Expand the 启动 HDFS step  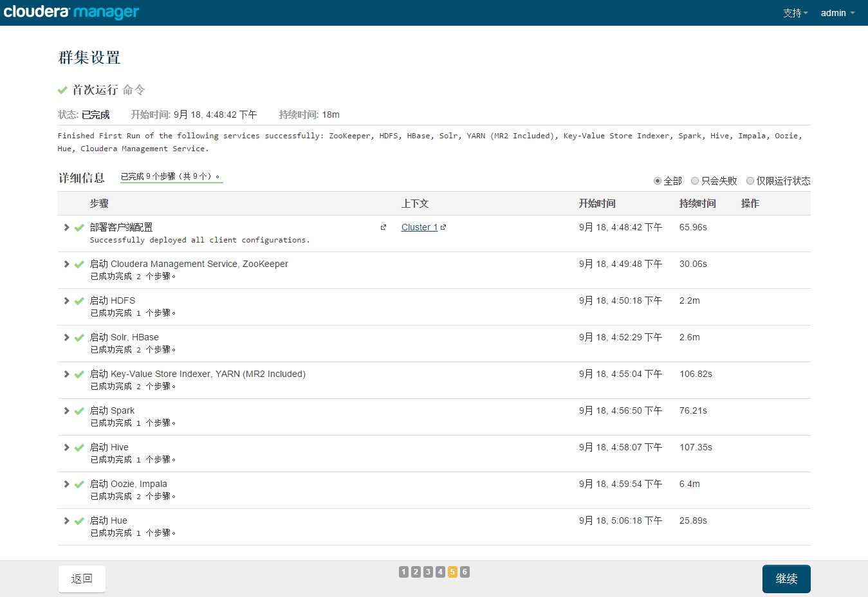pos(66,300)
